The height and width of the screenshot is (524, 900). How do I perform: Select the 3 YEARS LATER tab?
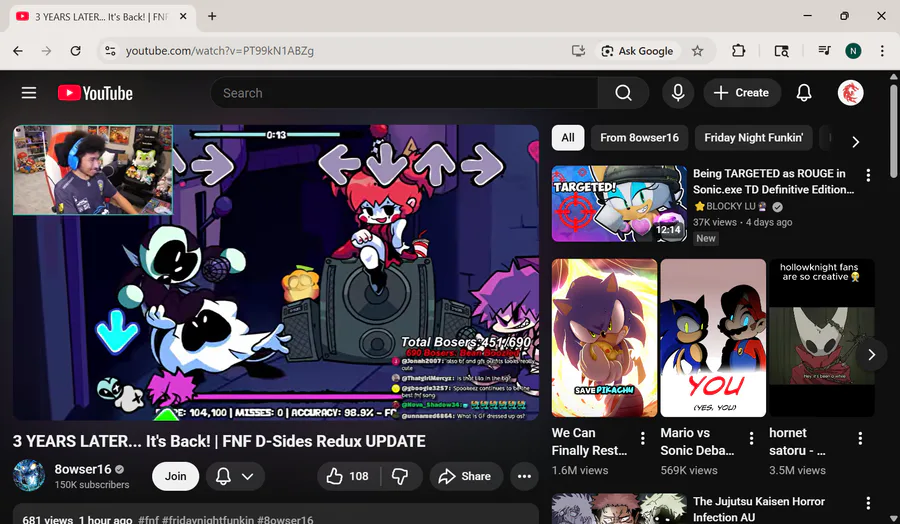tap(102, 17)
